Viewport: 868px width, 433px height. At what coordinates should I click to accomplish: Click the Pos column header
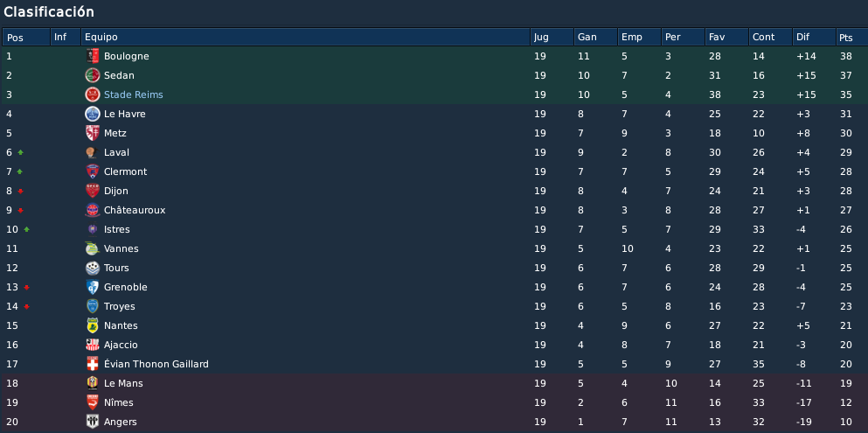coord(26,37)
